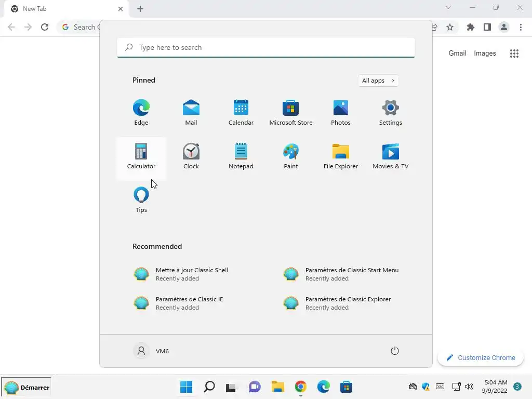Open the clock and date flyout
This screenshot has height=399, width=532.
pos(495,387)
